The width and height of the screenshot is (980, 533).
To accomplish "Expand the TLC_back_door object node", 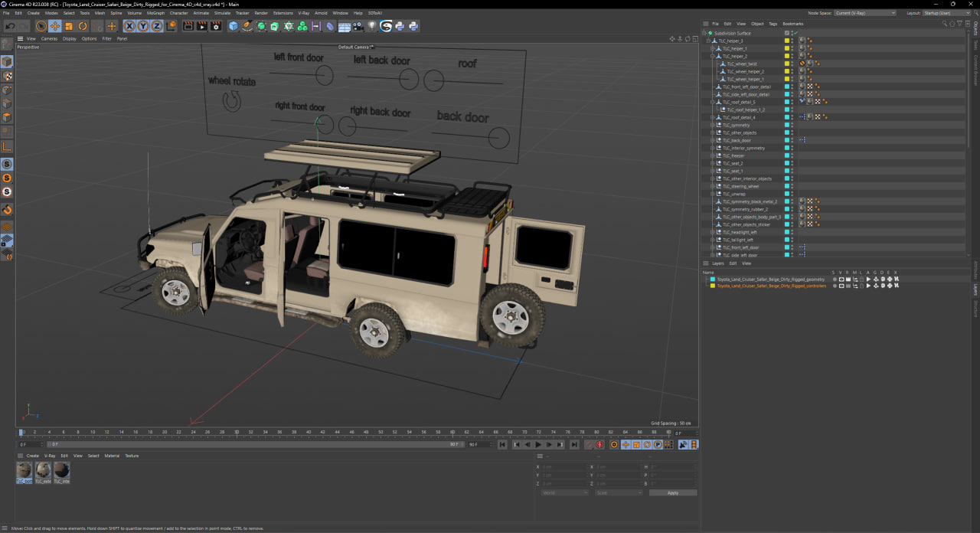I will click(712, 140).
